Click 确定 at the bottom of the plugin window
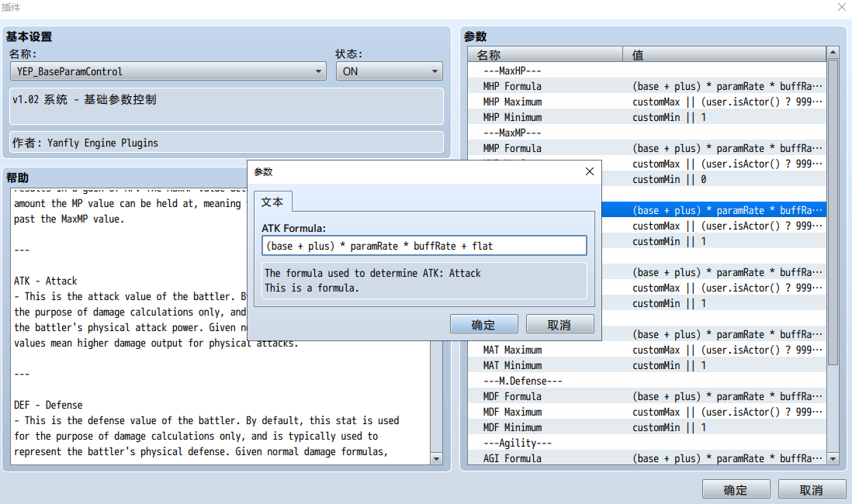 click(736, 489)
